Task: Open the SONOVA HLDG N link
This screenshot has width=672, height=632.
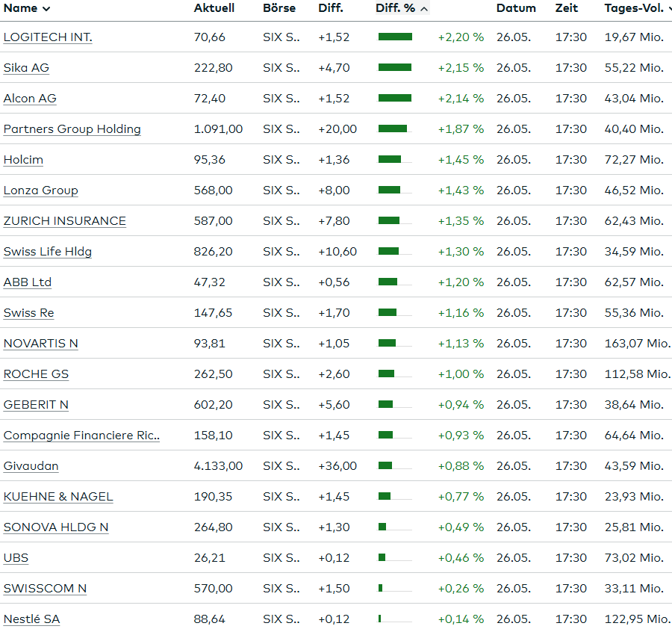Action: 56,528
